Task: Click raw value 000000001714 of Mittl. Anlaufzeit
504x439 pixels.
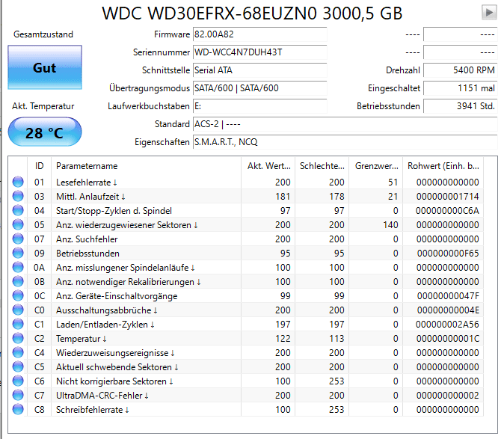Action: coord(448,197)
